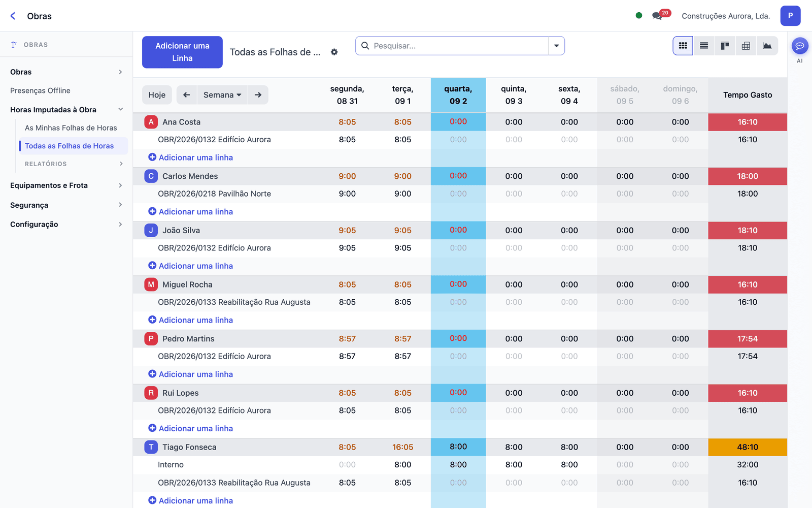This screenshot has height=508, width=812.
Task: Go to previous week arrow
Action: click(187, 95)
